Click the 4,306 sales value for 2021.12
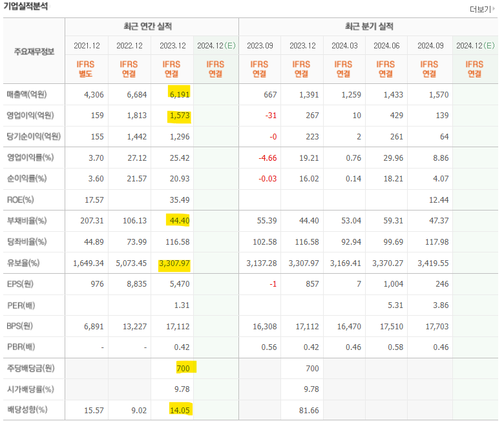The height and width of the screenshot is (421, 504). (x=94, y=94)
